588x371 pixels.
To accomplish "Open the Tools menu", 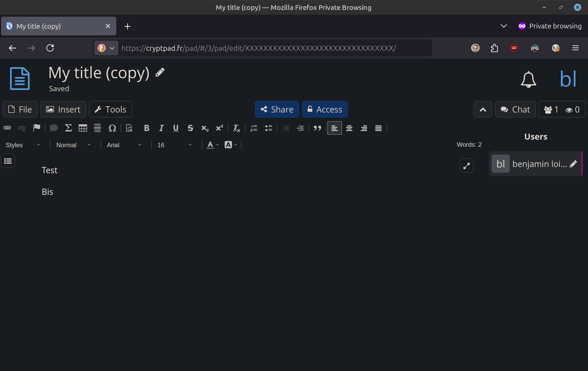I will pyautogui.click(x=111, y=109).
